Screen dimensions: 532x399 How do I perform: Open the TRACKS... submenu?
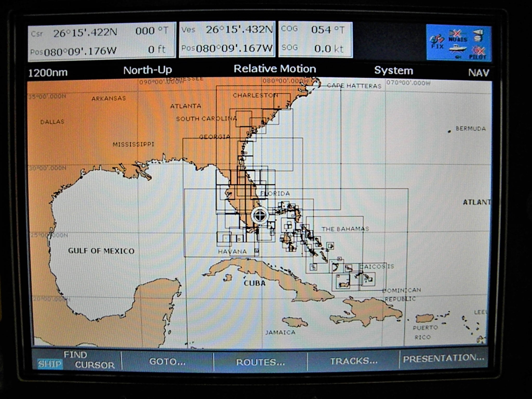pyautogui.click(x=354, y=361)
